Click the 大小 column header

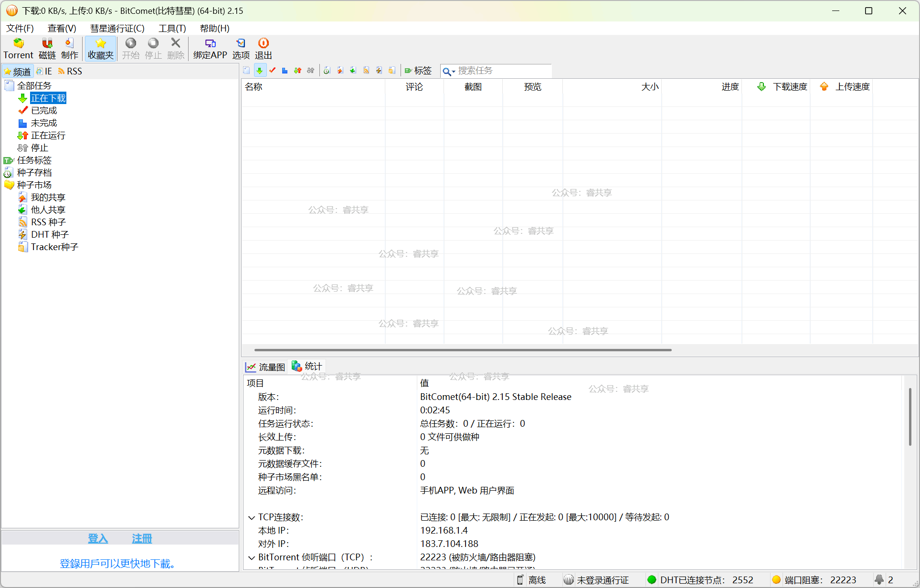click(612, 87)
